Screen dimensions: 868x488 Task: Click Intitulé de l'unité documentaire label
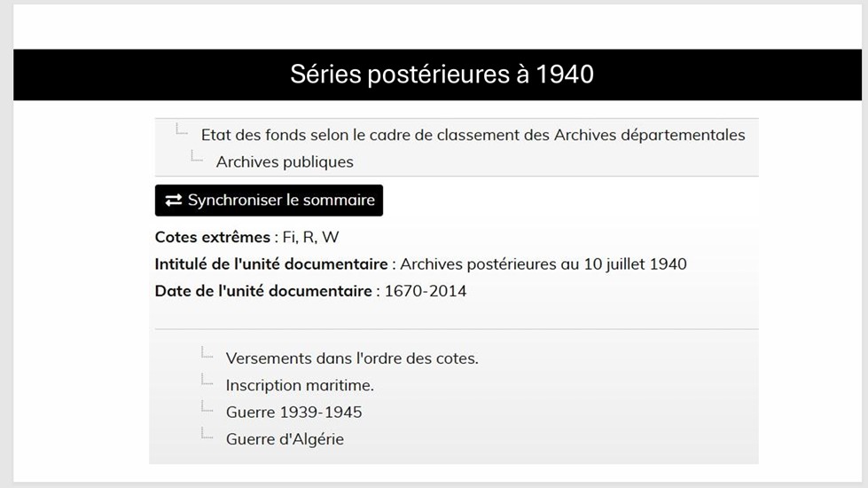[271, 264]
